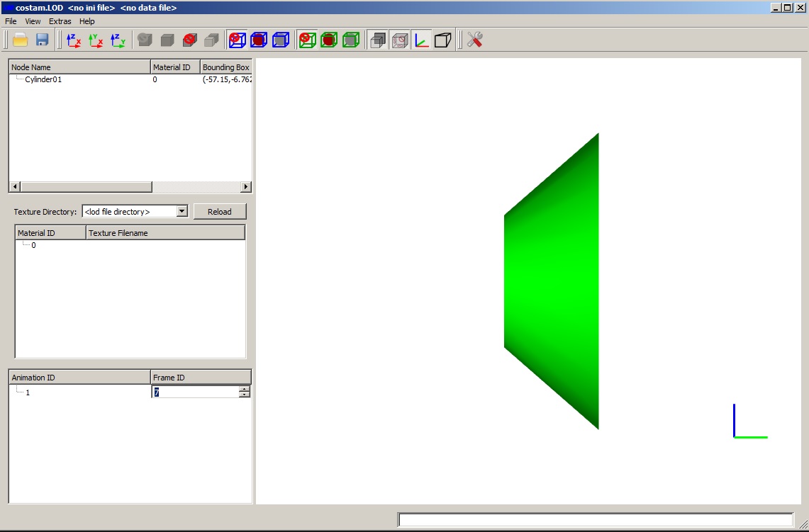The width and height of the screenshot is (809, 532).
Task: Click the status bar text field
Action: point(596,520)
